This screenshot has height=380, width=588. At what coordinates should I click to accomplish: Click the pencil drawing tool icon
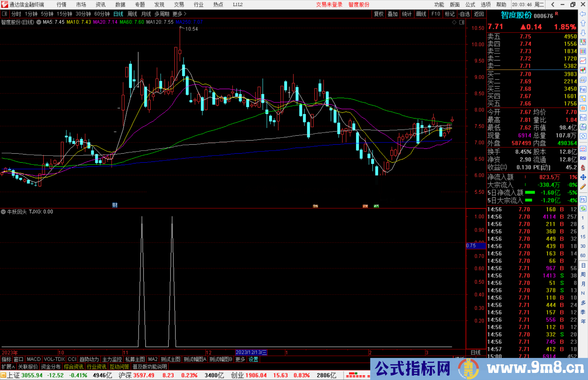tap(583, 187)
